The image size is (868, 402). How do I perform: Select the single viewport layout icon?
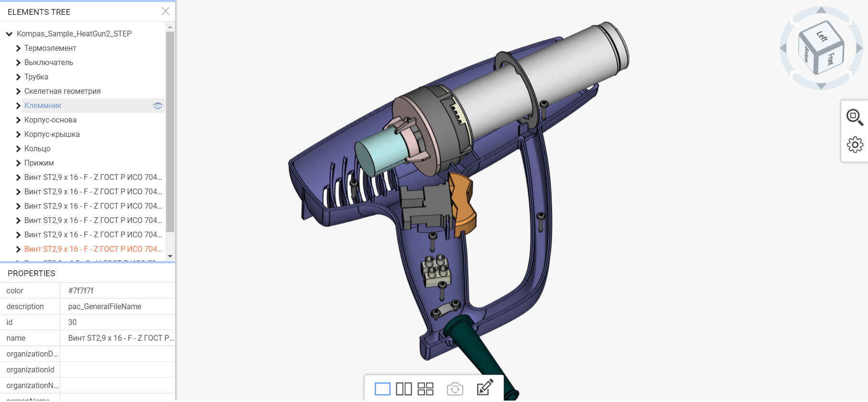pyautogui.click(x=382, y=389)
